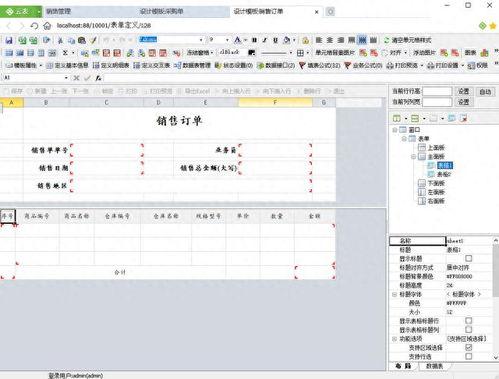Click the delete panel icon with red X
The image size is (499, 379).
[463, 118]
